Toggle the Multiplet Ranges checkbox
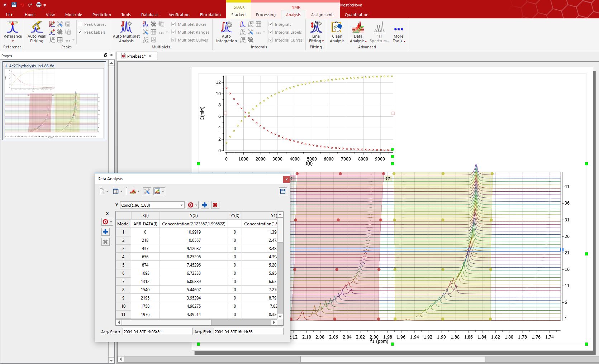The image size is (599, 364). coord(173,32)
